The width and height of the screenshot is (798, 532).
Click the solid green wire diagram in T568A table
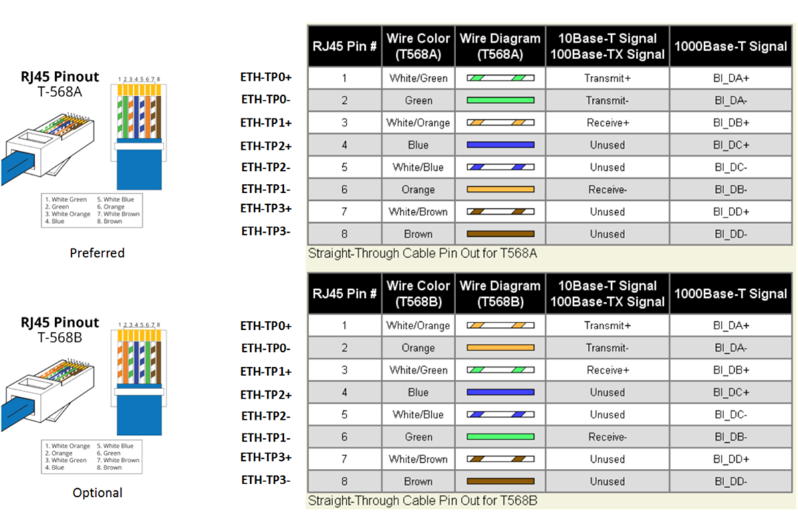pos(501,100)
